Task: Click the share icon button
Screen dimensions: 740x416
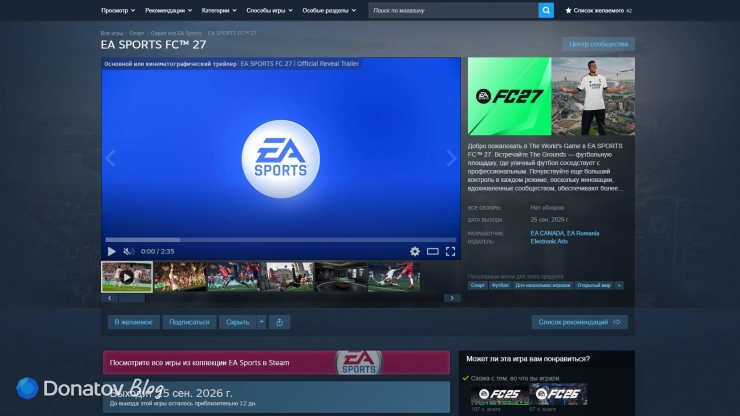Action: 279,322
